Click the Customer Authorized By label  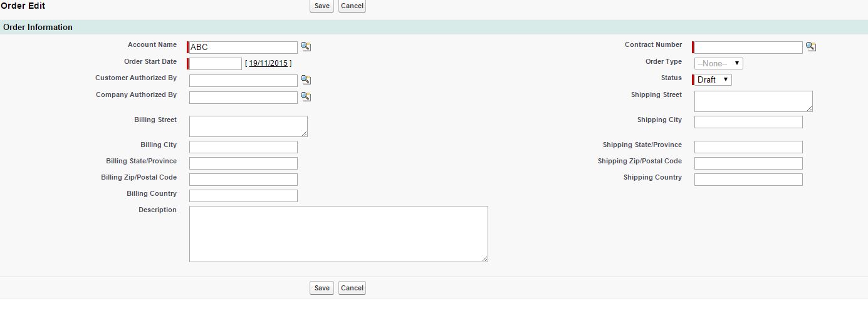pos(136,78)
